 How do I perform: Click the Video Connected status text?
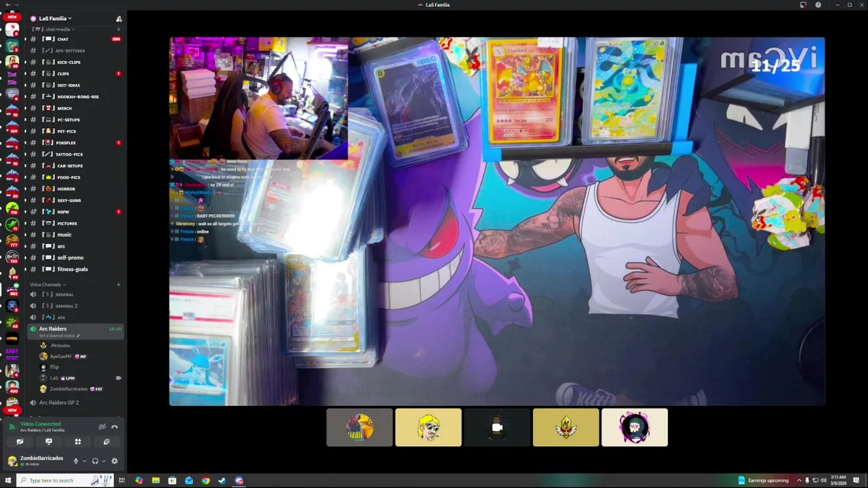[x=40, y=424]
